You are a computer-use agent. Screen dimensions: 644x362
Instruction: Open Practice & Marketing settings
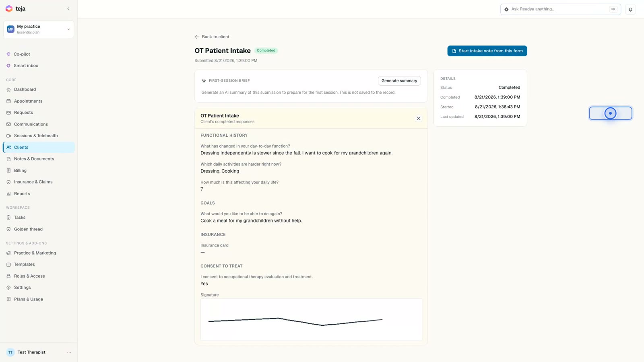click(x=39, y=253)
